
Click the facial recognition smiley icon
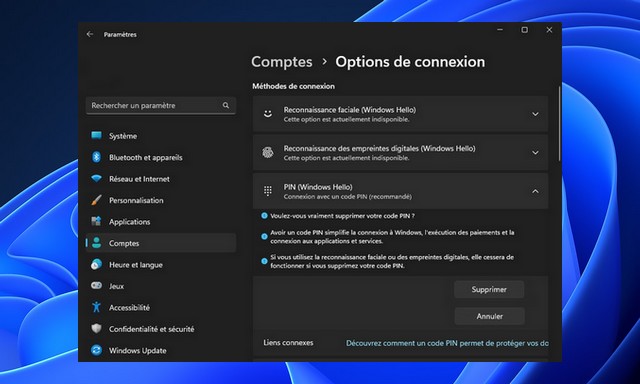pyautogui.click(x=268, y=114)
